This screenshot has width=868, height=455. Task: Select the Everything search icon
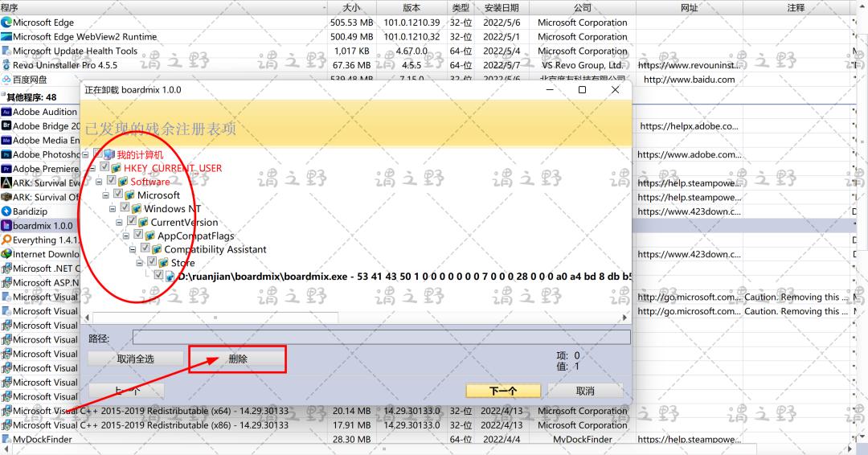point(6,240)
